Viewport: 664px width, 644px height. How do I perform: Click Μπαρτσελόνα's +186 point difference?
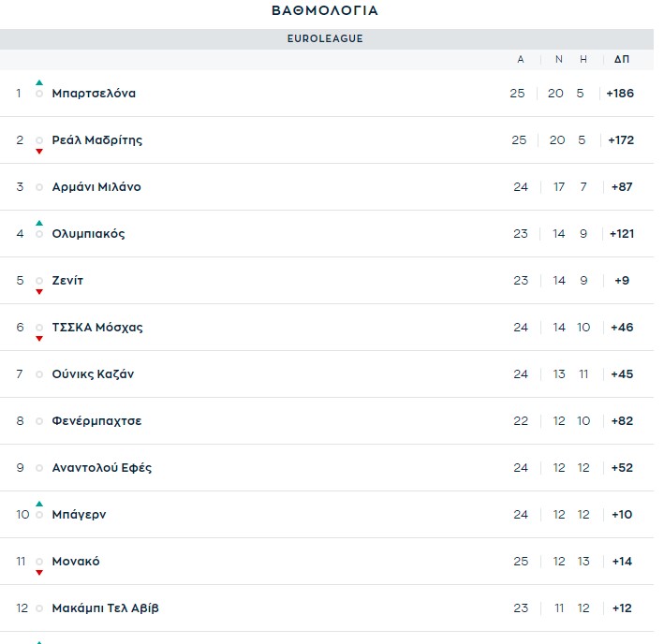[x=620, y=94]
